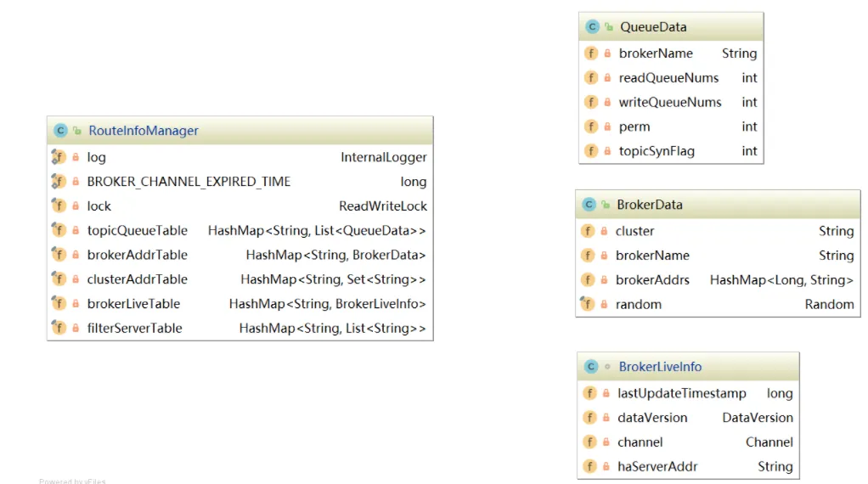The width and height of the screenshot is (868, 484).
Task: Select the BROKER_CHANNEL_EXPIRED_TIME field name
Action: [189, 182]
